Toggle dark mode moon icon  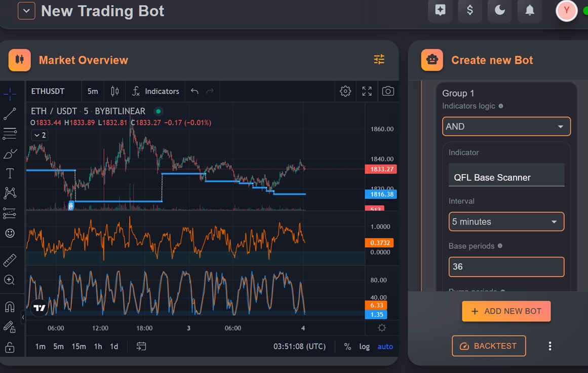499,10
